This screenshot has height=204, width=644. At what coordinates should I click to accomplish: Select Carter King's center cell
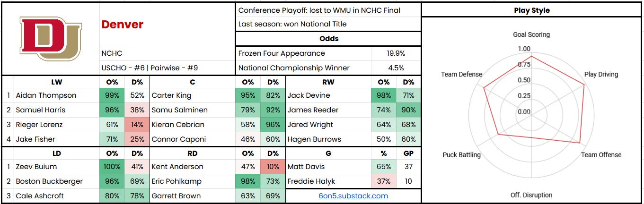(193, 95)
